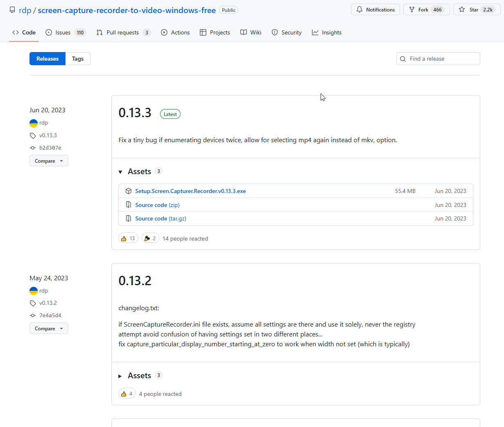The height and width of the screenshot is (427, 504).
Task: Click the Public visibility badge
Action: point(228,10)
